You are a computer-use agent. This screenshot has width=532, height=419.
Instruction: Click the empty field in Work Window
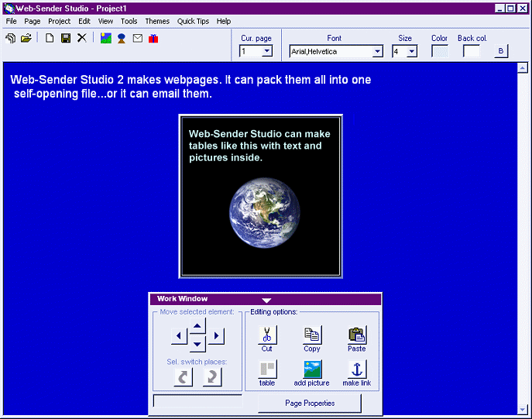[x=197, y=400]
